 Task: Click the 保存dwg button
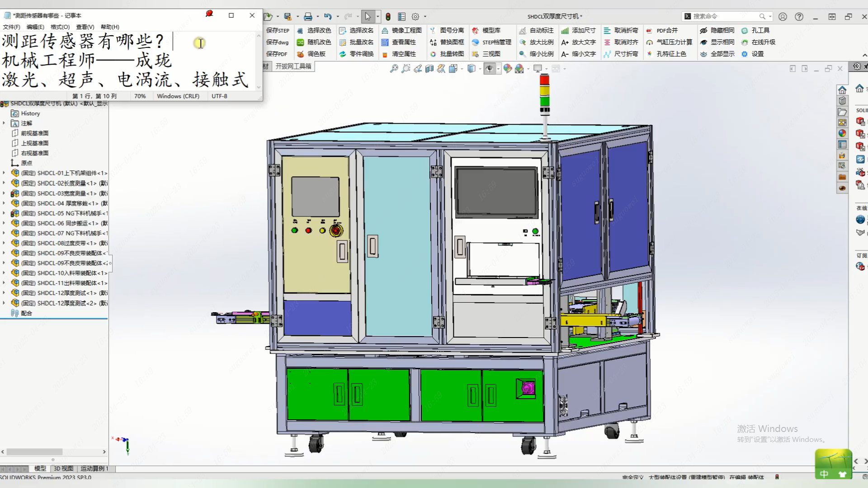coord(277,42)
